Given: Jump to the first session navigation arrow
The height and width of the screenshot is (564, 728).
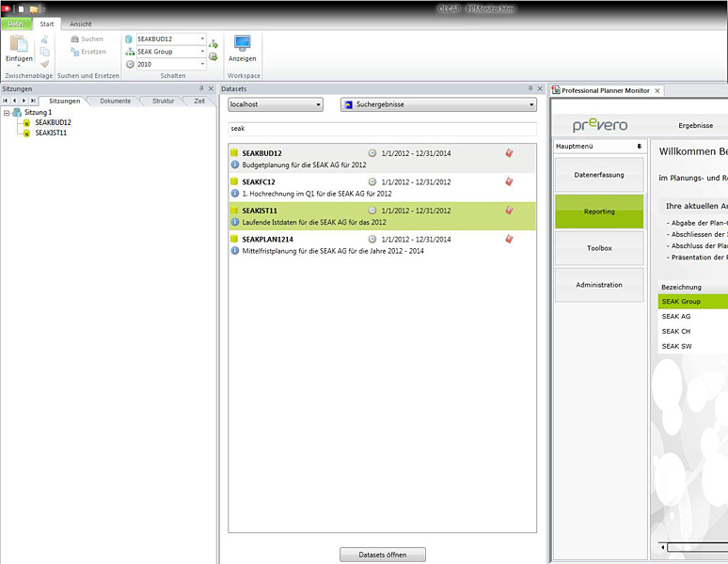Looking at the screenshot, I should tap(6, 100).
